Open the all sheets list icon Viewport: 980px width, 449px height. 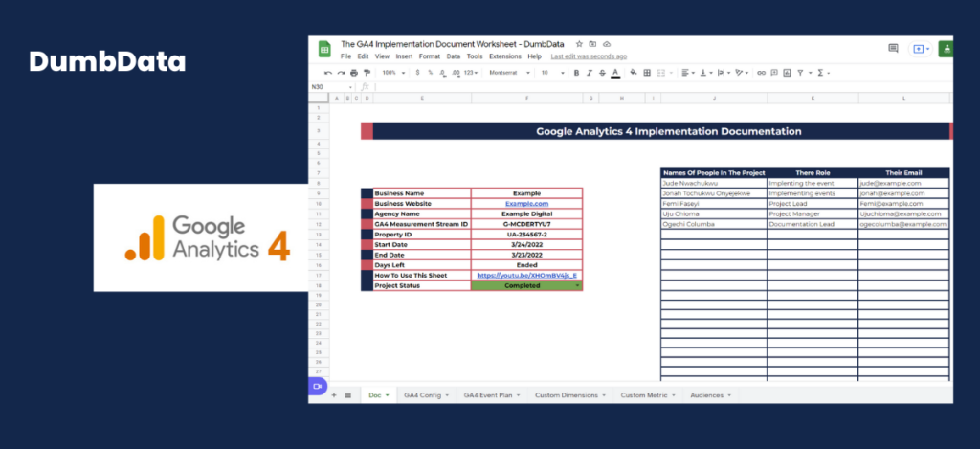[x=348, y=395]
